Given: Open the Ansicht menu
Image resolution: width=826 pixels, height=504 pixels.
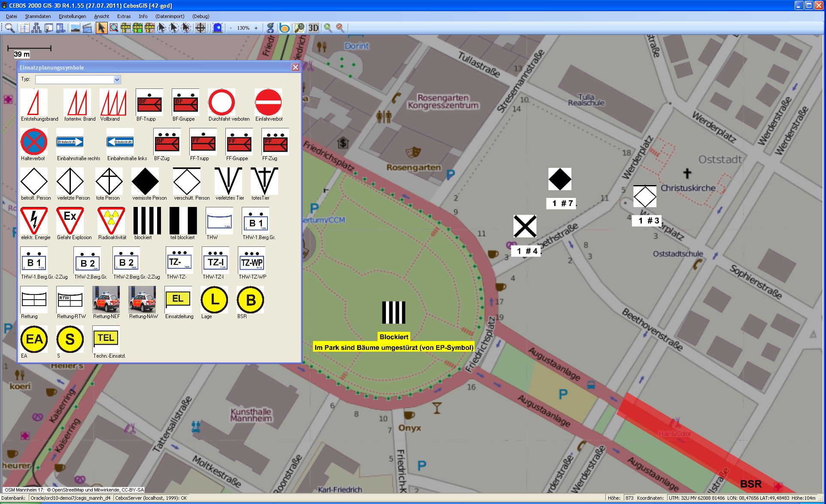Looking at the screenshot, I should [101, 16].
